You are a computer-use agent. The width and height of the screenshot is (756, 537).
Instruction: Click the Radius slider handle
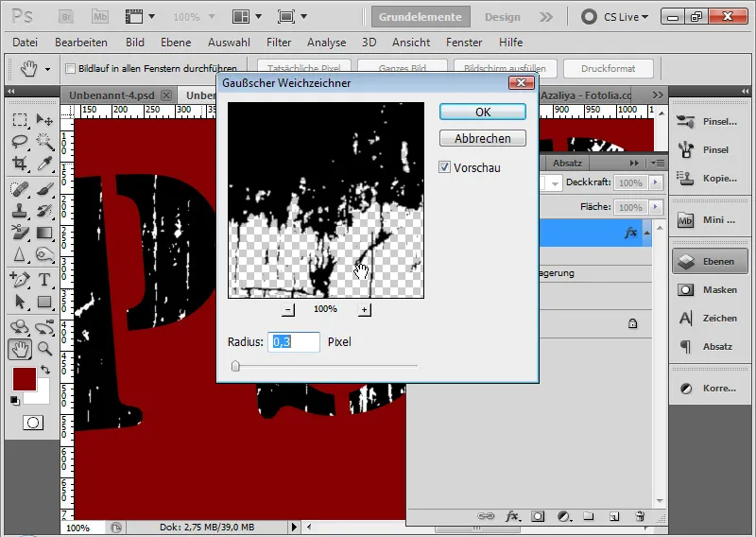[x=235, y=366]
